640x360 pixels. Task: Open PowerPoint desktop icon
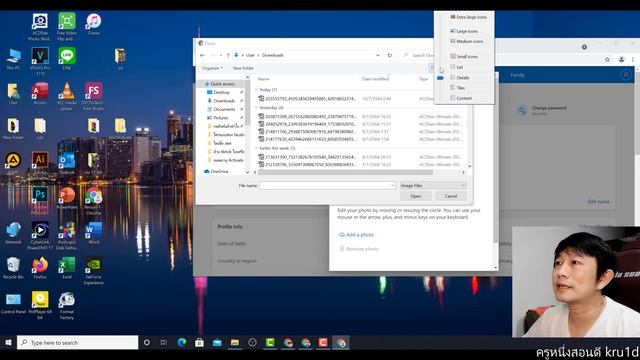coord(67,198)
